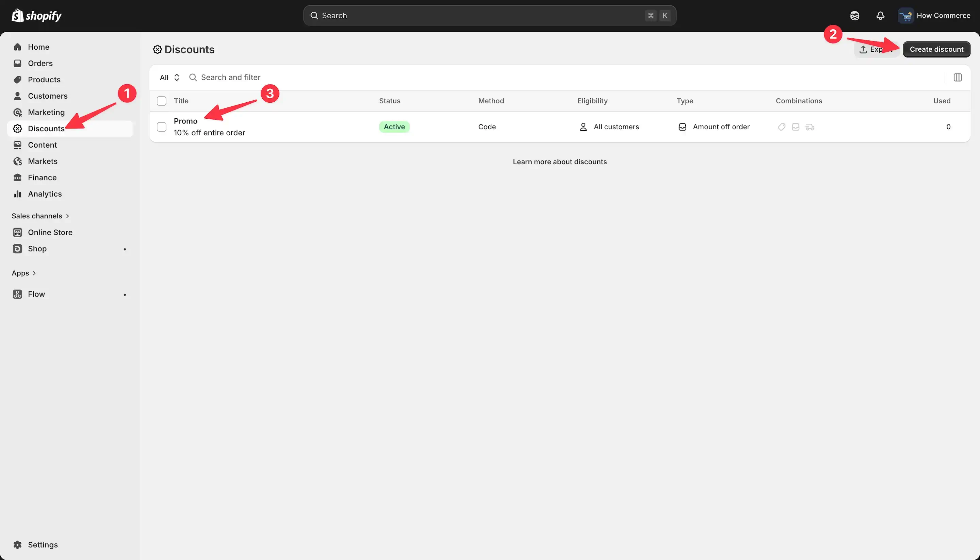Open Settings at sidebar bottom
The width and height of the screenshot is (980, 560).
(x=70, y=545)
